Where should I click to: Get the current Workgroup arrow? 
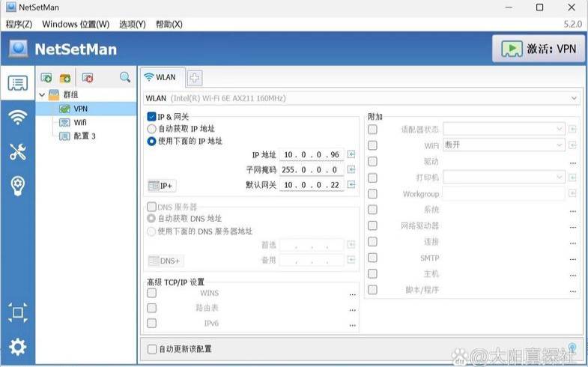pos(572,193)
